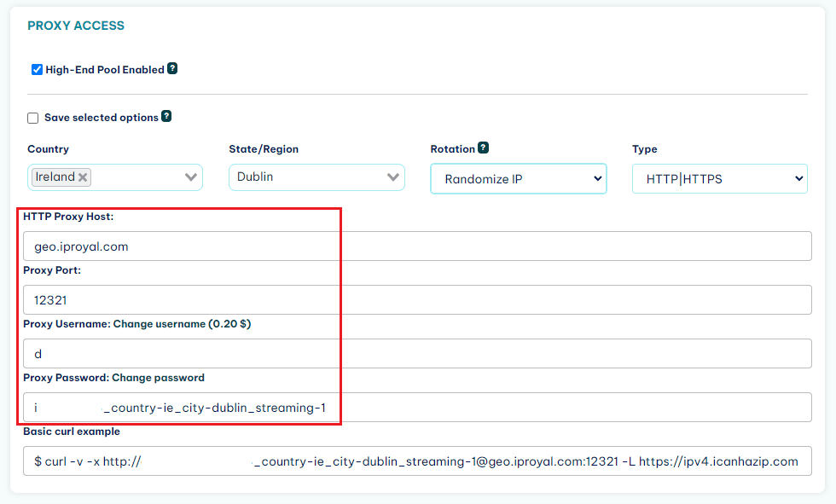This screenshot has width=836, height=504.
Task: Click the Change password link
Action: tap(159, 378)
